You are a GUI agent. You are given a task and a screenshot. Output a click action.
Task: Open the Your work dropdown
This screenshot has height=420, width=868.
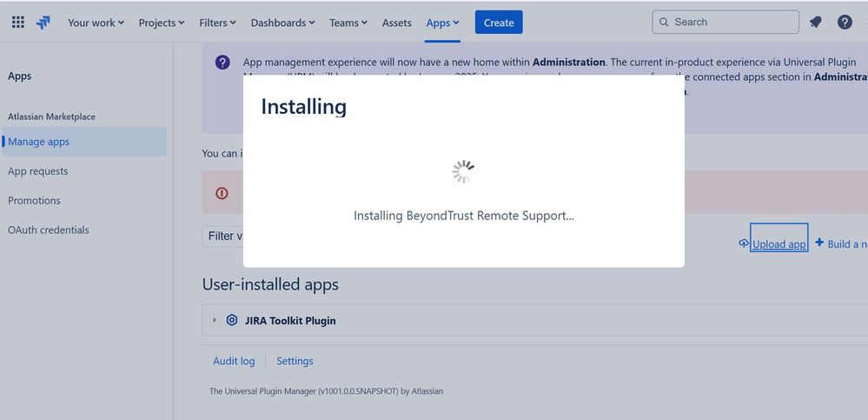[96, 23]
